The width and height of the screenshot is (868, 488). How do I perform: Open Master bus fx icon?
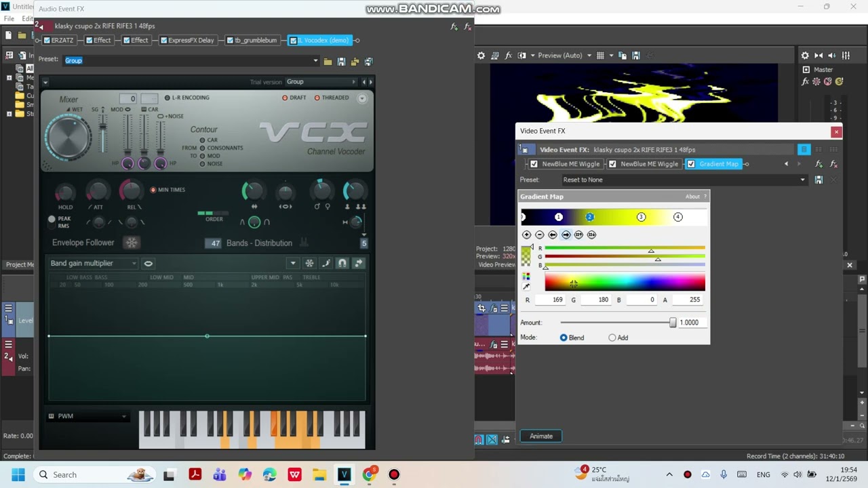(806, 81)
